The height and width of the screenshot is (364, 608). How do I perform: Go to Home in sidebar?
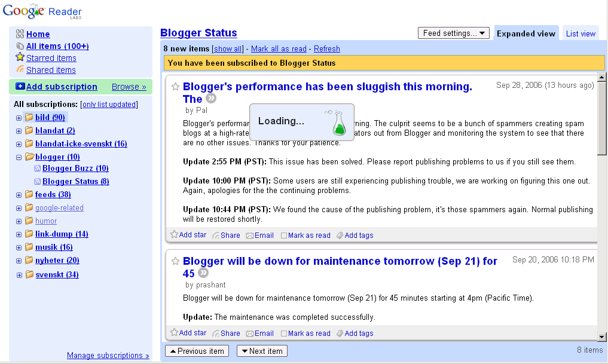(x=38, y=34)
